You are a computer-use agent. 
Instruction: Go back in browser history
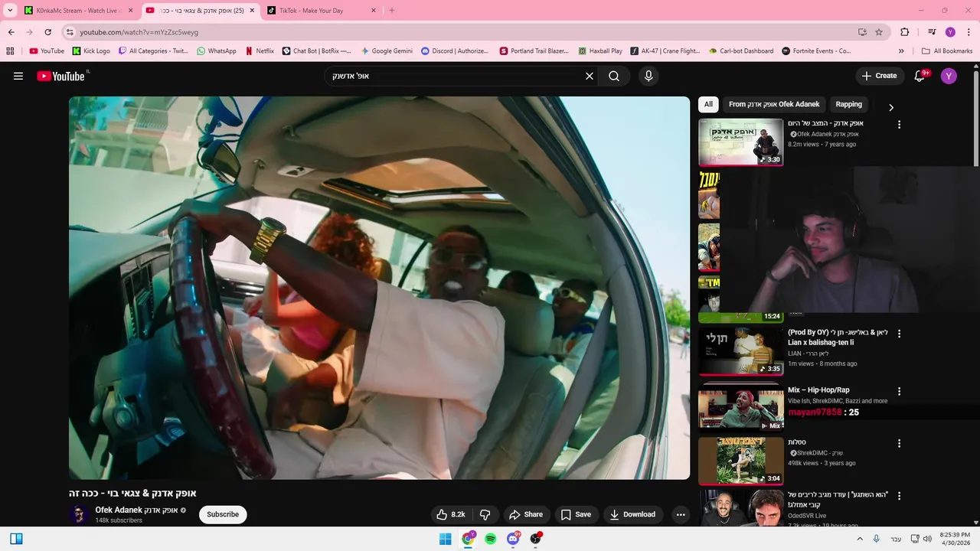pyautogui.click(x=11, y=32)
